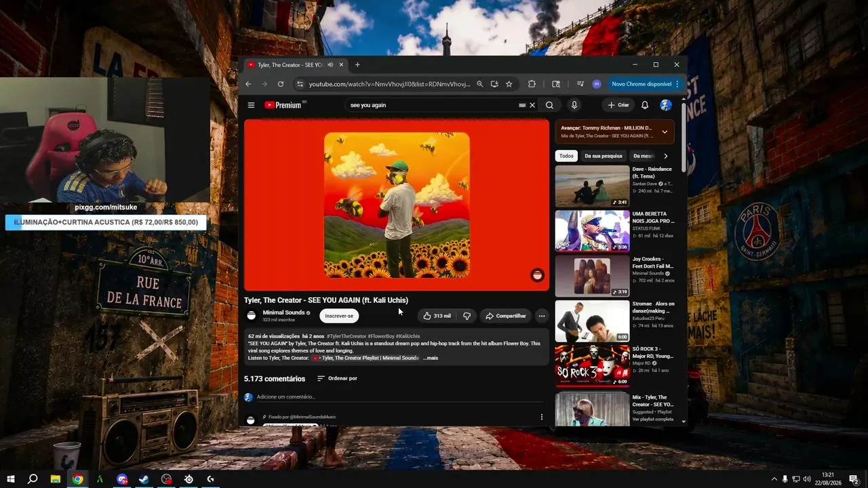Open a new Chrome tab

pyautogui.click(x=357, y=65)
